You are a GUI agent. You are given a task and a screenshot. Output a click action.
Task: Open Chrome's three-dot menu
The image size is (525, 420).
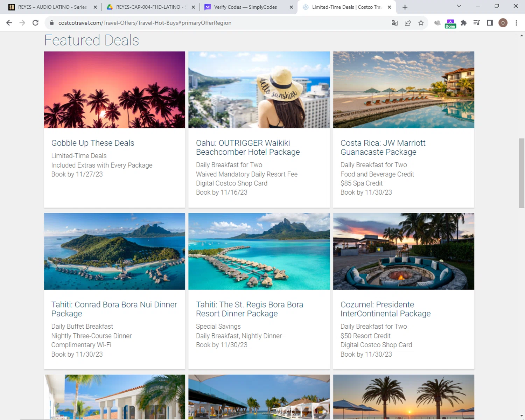(516, 23)
